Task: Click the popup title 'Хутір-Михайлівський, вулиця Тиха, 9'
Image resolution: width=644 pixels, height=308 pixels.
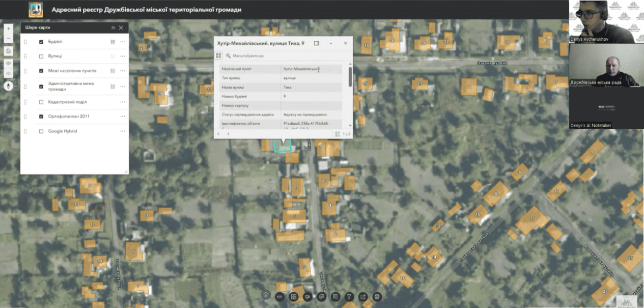Action: tap(261, 44)
